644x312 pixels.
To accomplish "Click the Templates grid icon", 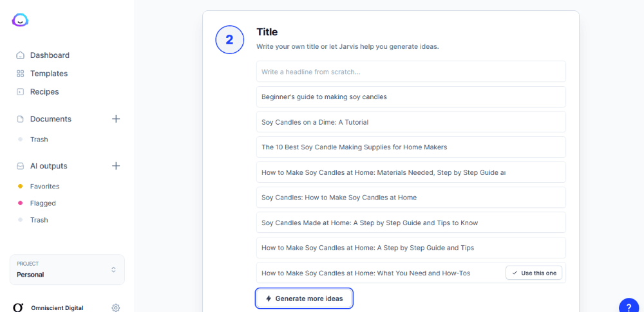I will pos(20,74).
